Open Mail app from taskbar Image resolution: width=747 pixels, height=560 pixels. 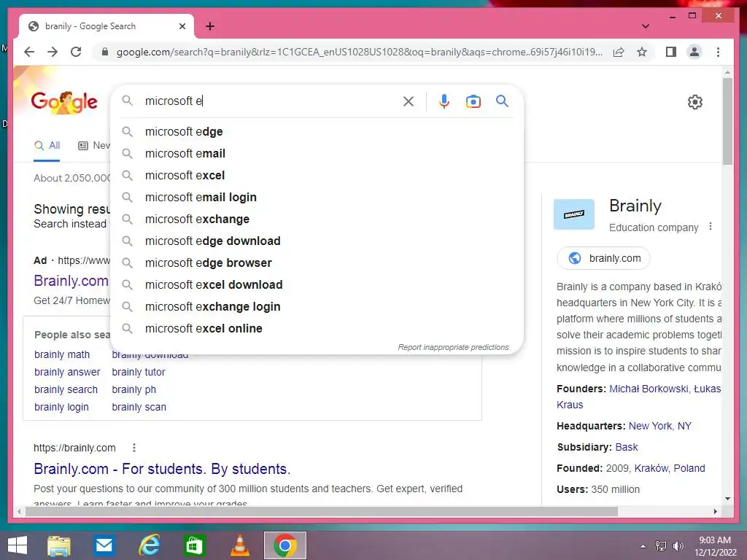[104, 545]
